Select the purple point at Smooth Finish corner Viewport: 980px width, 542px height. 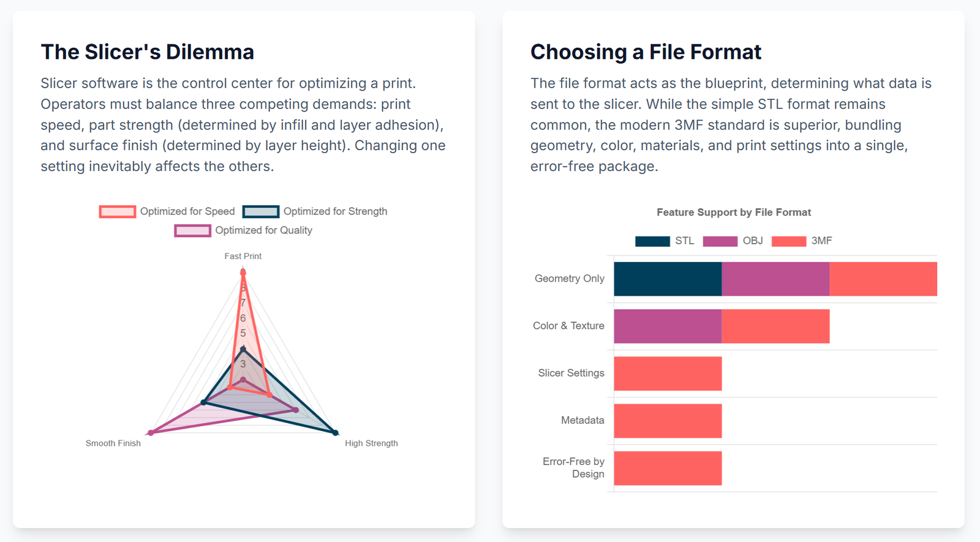pos(151,432)
